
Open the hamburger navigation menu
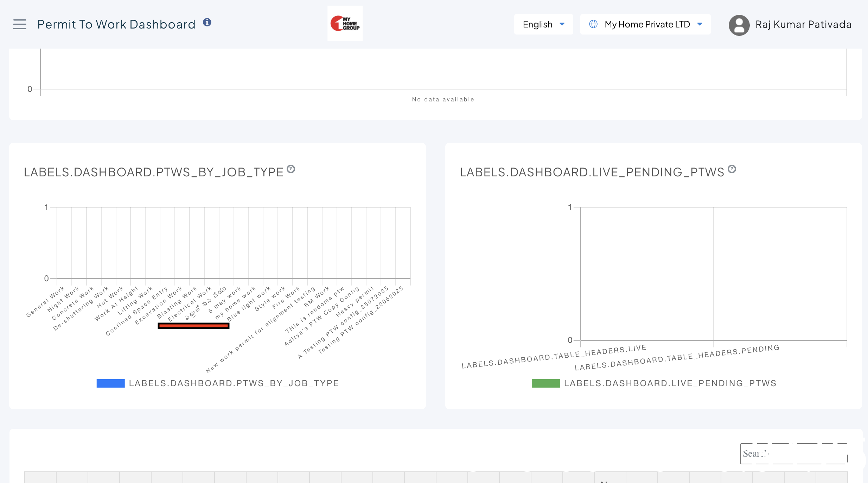[20, 24]
